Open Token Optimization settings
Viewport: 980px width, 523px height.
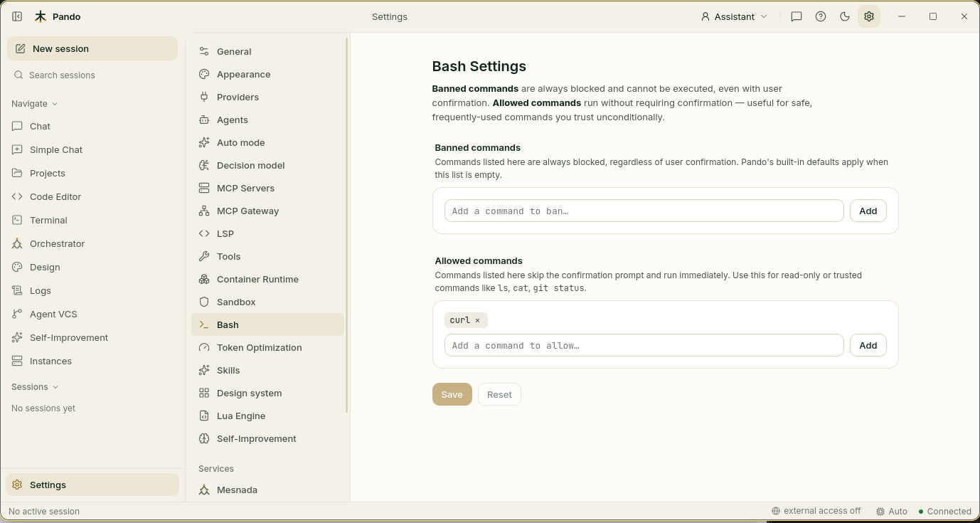pos(267,347)
